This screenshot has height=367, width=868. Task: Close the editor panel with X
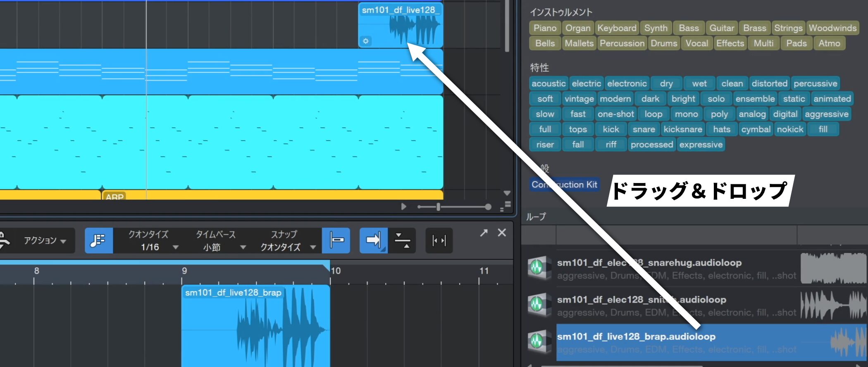pyautogui.click(x=502, y=233)
